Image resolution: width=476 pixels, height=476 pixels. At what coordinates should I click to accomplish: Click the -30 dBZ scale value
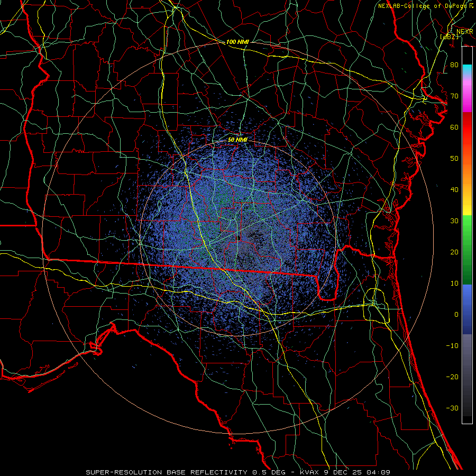pyautogui.click(x=452, y=408)
